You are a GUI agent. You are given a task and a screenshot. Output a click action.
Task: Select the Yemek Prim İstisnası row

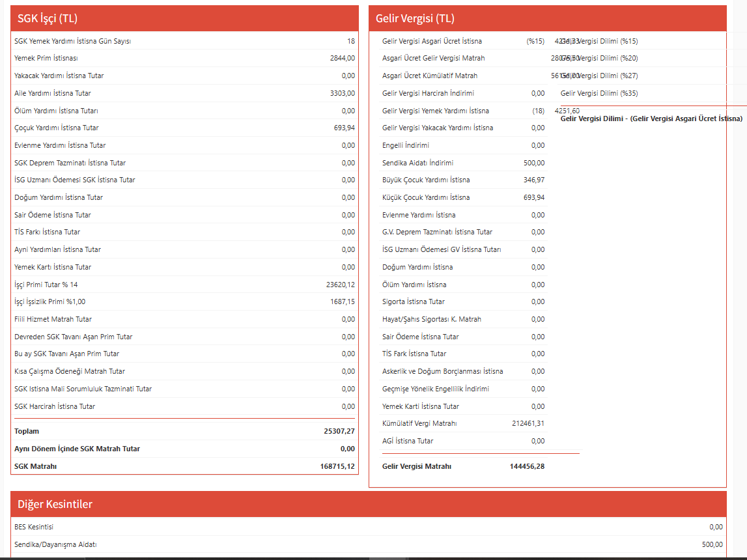tap(184, 59)
